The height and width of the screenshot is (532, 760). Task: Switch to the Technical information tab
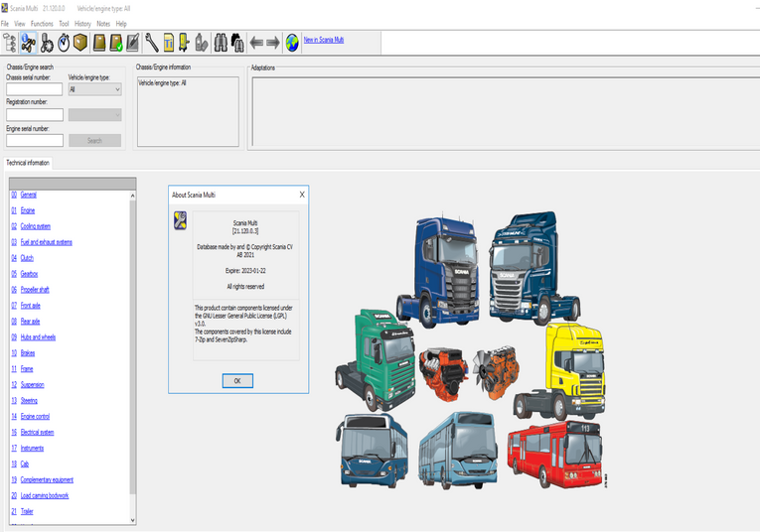point(28,163)
